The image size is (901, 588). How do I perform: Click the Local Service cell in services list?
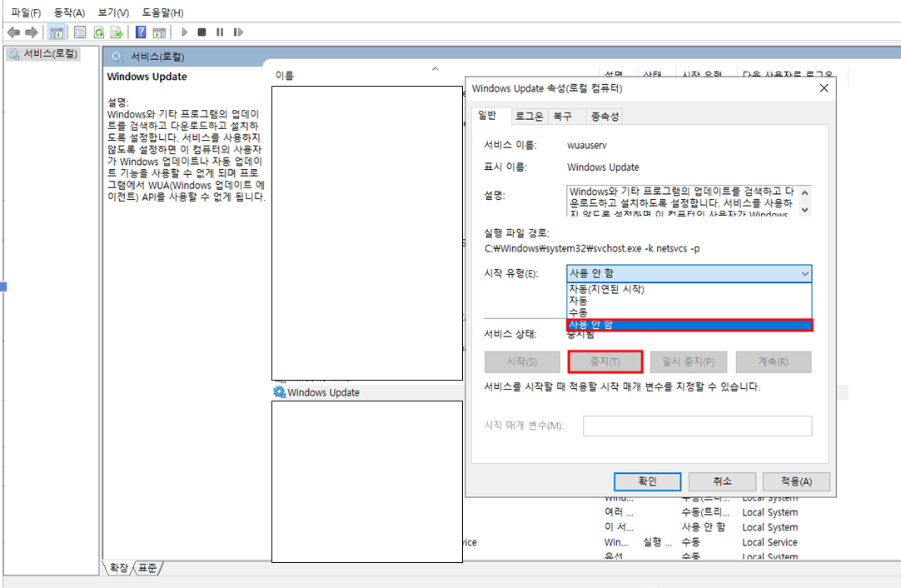click(x=769, y=542)
